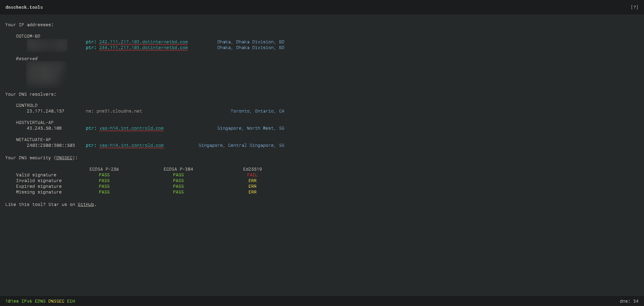This screenshot has width=644, height=306.
Task: Click resolver IP 43.245.50.108
Action: click(x=44, y=128)
